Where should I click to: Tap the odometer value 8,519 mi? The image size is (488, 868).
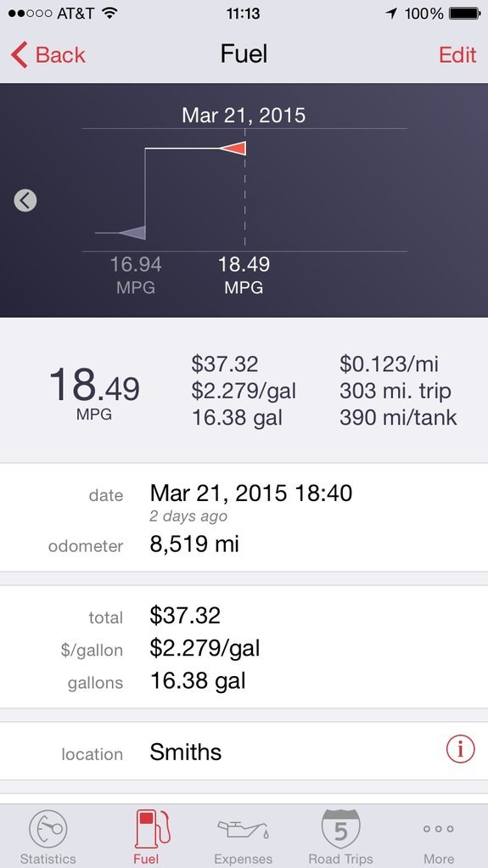coord(194,544)
